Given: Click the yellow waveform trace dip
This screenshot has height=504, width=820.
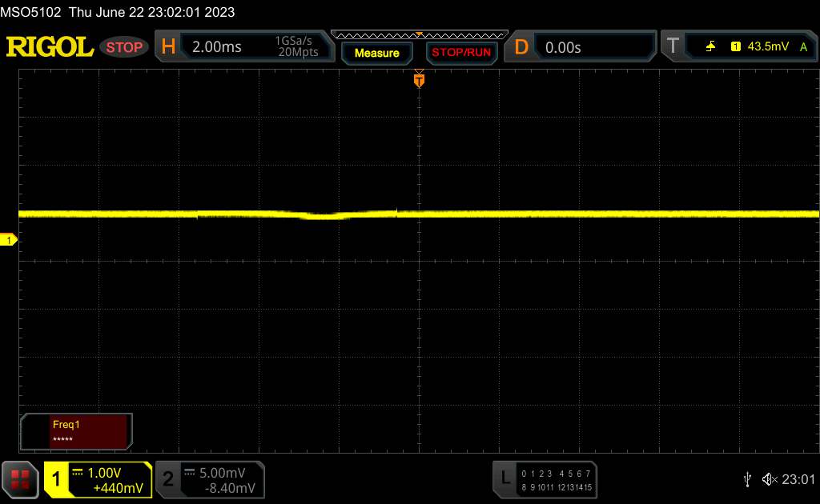Looking at the screenshot, I should pyautogui.click(x=324, y=215).
